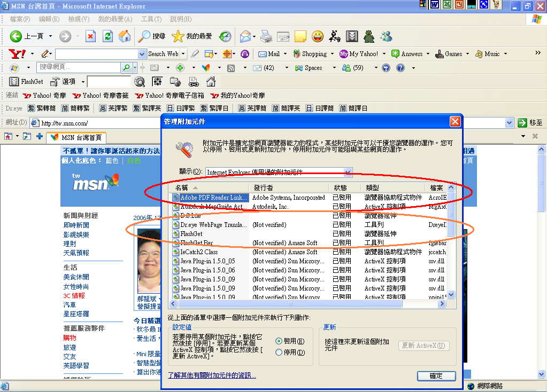The height and width of the screenshot is (392, 547).
Task: Open the 顯示 add-on filter dropdown
Action: tap(348, 172)
